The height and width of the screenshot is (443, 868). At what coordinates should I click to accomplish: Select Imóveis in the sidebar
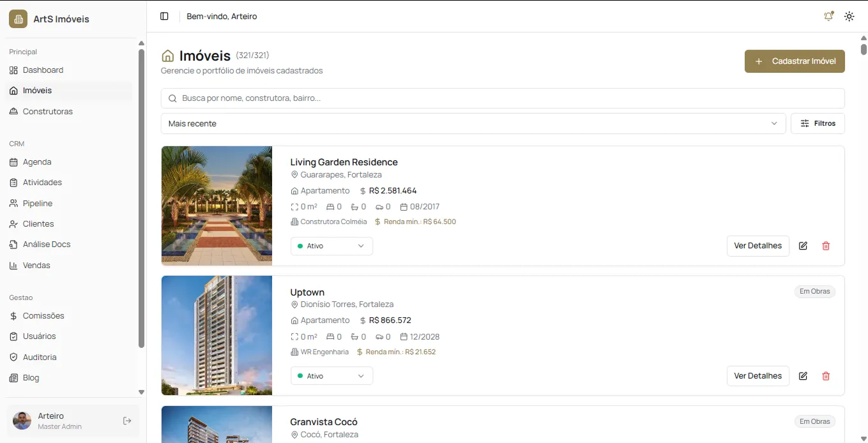tap(69, 91)
